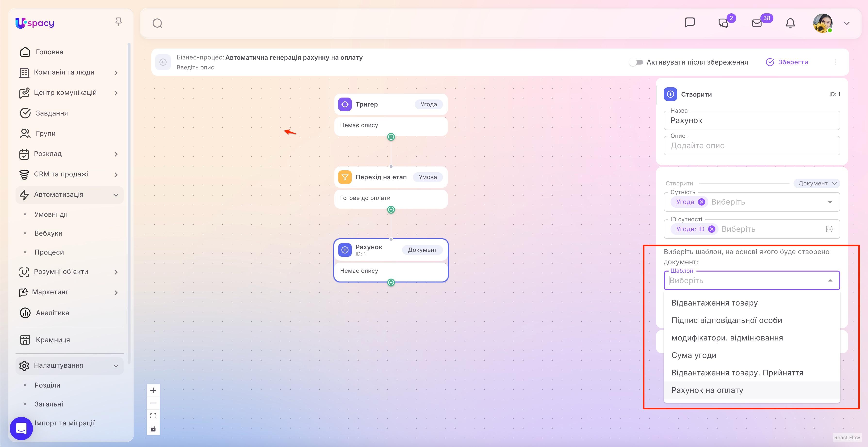The width and height of the screenshot is (868, 447).
Task: Open the chat bubble icon in header
Action: click(690, 23)
